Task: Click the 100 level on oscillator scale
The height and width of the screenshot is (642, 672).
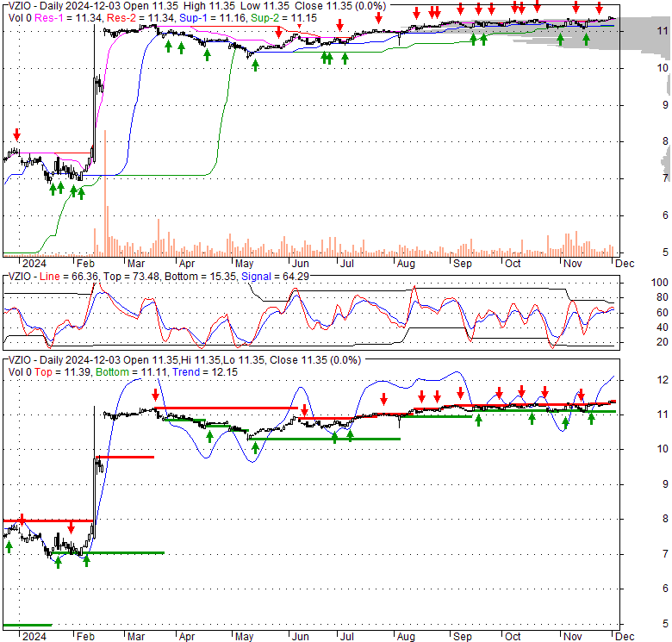Action: coord(659,283)
